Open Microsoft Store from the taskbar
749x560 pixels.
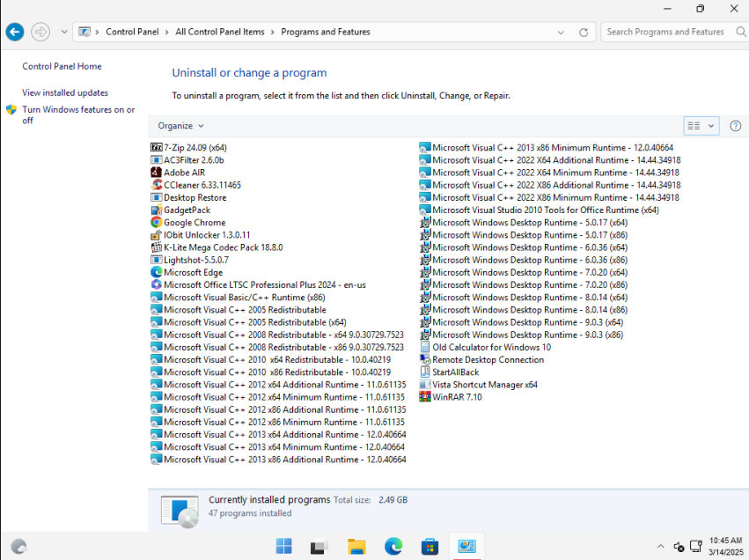(430, 546)
